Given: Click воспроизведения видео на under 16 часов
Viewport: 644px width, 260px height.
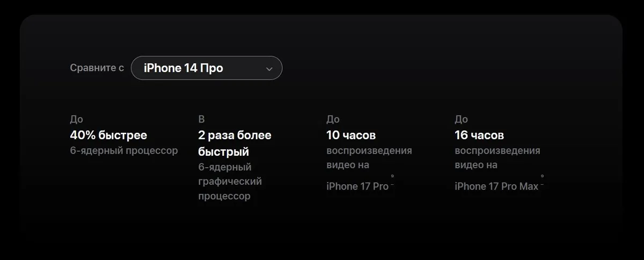Looking at the screenshot, I should pos(497,157).
